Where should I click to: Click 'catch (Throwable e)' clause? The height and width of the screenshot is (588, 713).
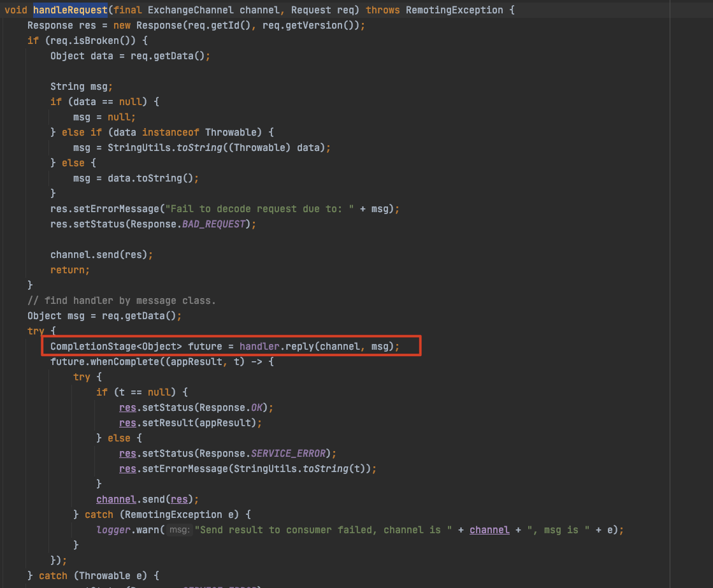[93, 576]
